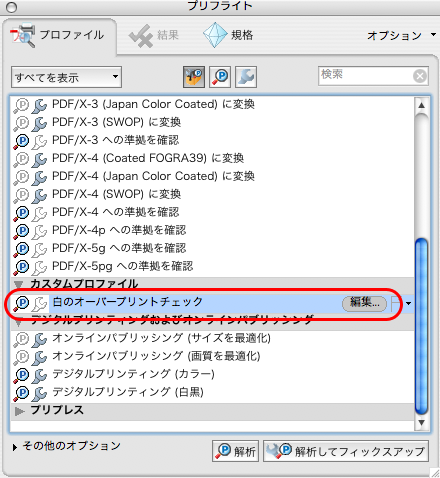
Task: Click the scrollbar down arrow
Action: point(421,423)
